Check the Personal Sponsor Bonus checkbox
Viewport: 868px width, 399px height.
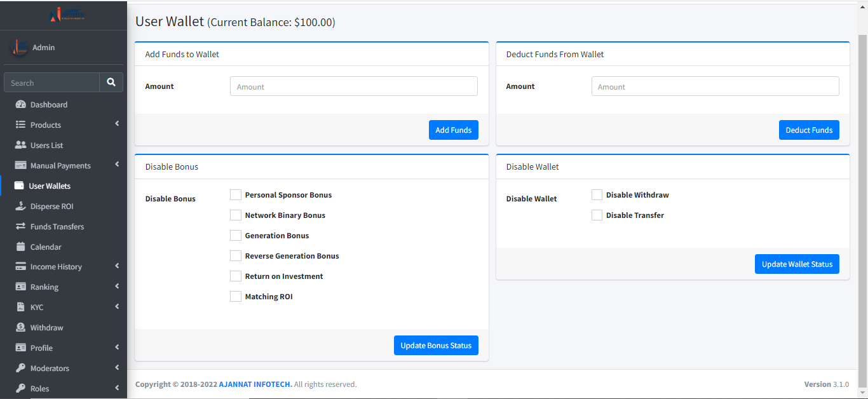(x=236, y=195)
